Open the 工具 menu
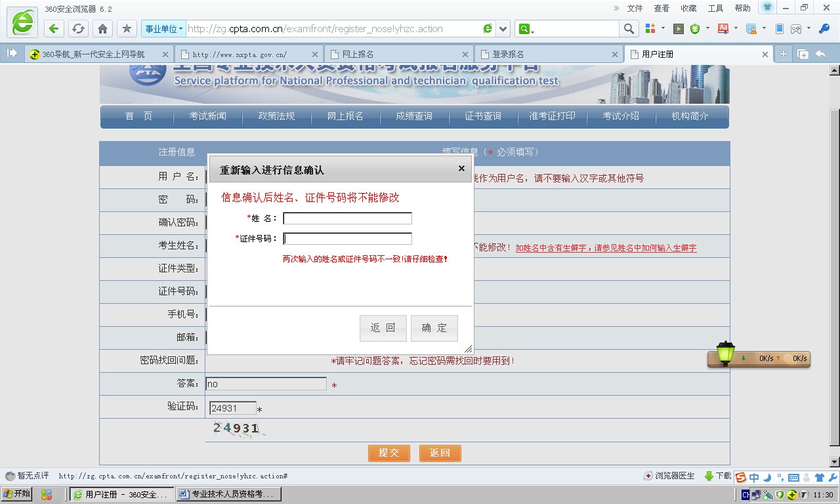Viewport: 840px width, 504px height. (715, 8)
